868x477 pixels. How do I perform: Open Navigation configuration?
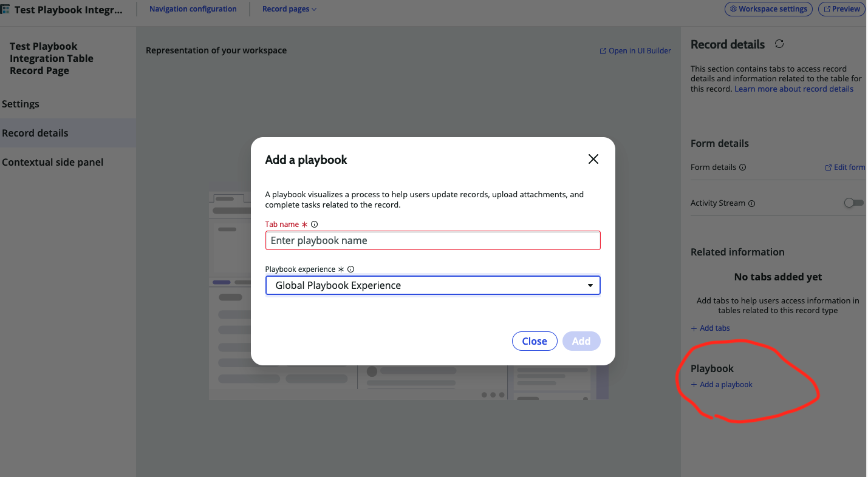pos(193,8)
